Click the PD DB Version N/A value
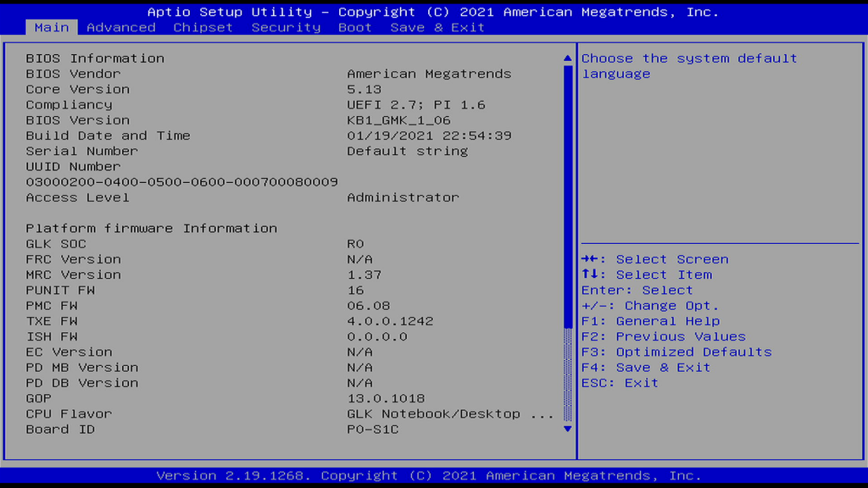Viewport: 868px width, 488px height. click(359, 384)
